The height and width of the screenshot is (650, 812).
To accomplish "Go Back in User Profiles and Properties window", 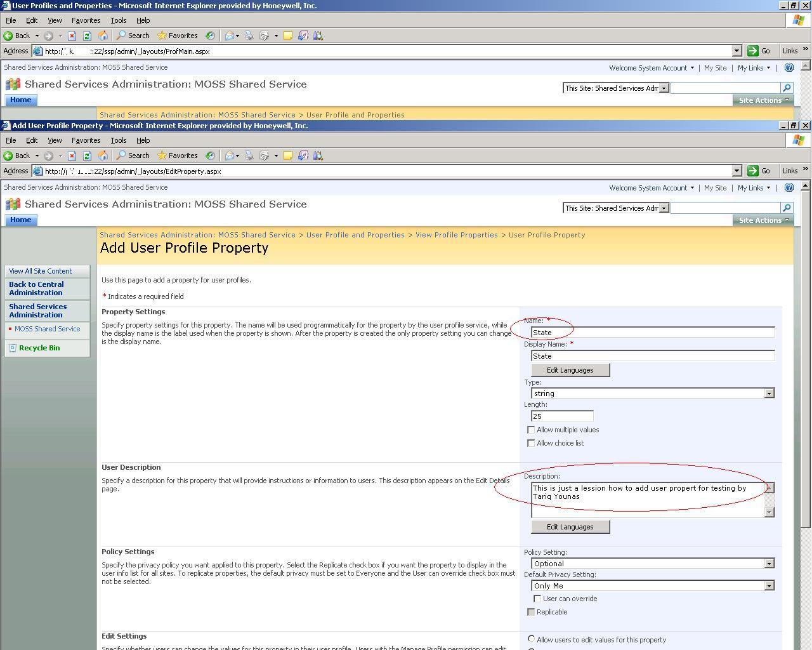I will (16, 36).
